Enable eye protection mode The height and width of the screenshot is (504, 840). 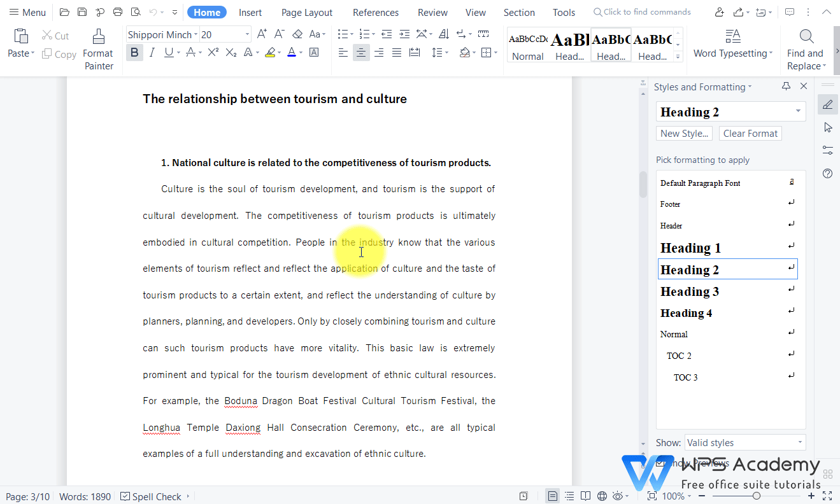[616, 496]
